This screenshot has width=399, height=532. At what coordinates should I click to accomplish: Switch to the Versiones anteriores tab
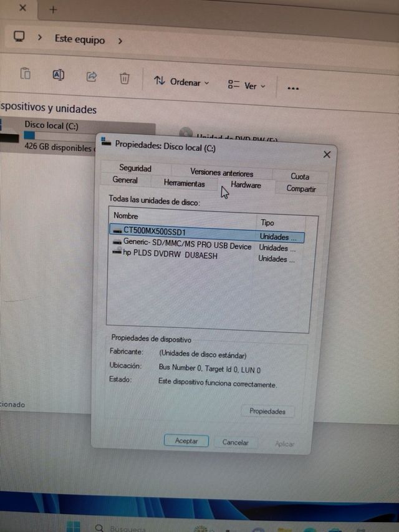[x=221, y=173]
